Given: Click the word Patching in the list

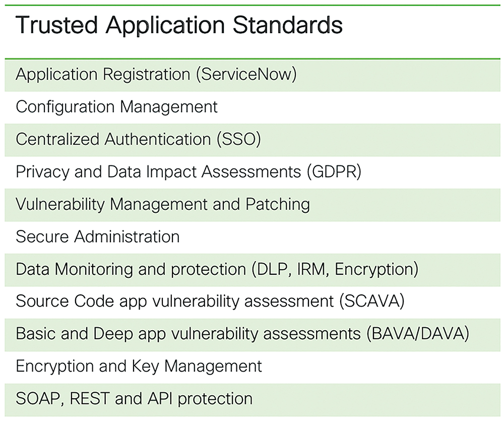Looking at the screenshot, I should tap(278, 205).
